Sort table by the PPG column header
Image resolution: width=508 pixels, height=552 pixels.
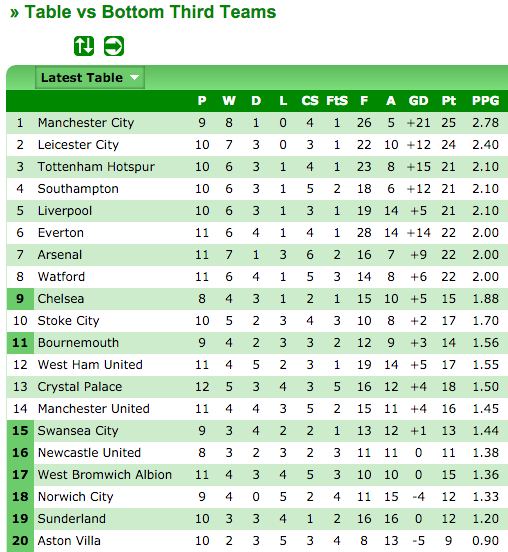[485, 101]
